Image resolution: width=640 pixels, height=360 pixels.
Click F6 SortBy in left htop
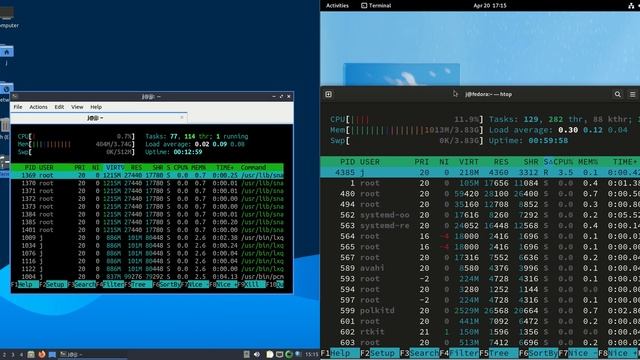pos(167,284)
